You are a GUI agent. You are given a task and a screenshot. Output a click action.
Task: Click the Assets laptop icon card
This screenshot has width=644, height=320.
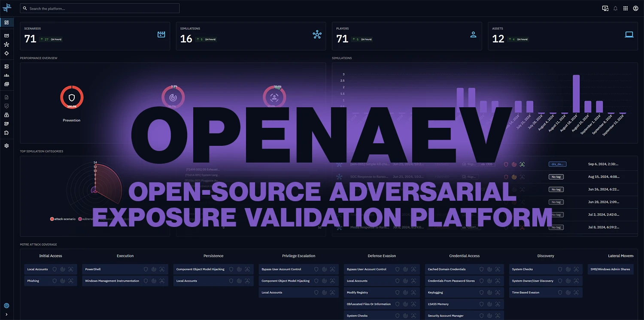[x=629, y=35]
